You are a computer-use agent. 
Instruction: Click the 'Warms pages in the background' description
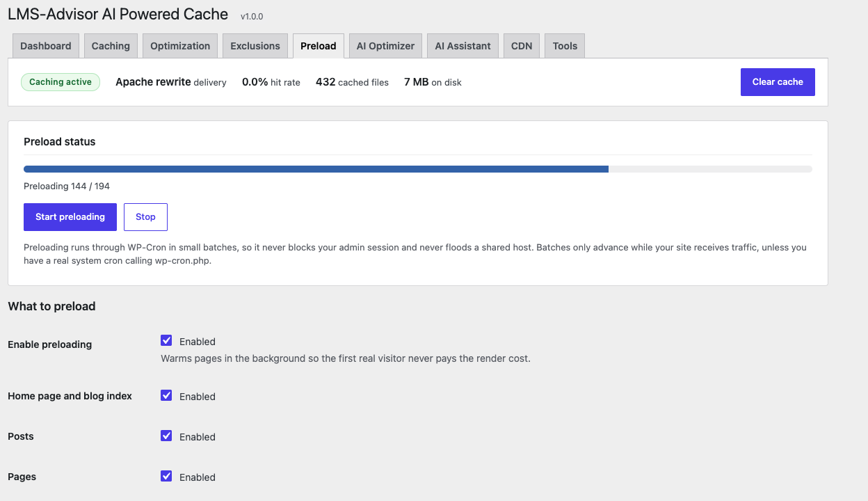coord(346,359)
